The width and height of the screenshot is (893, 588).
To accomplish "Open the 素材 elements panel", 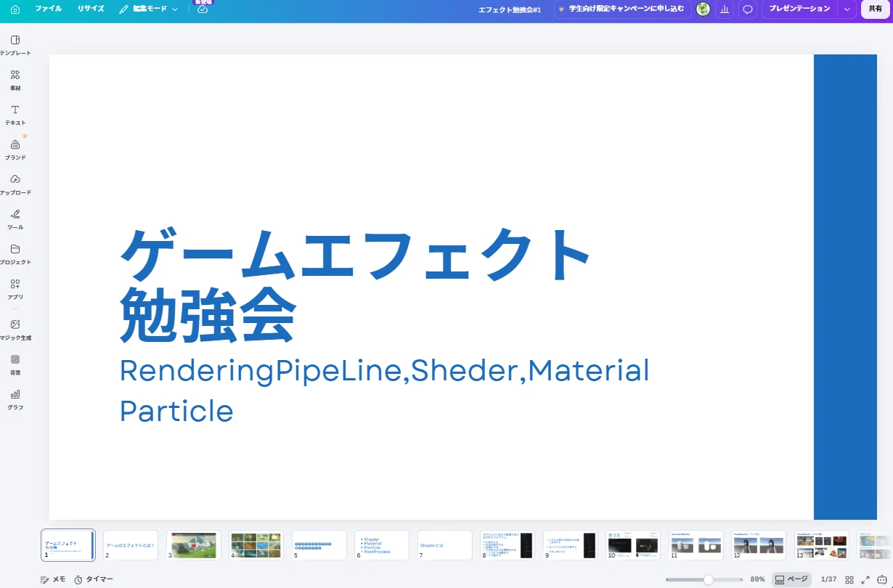I will pos(15,80).
